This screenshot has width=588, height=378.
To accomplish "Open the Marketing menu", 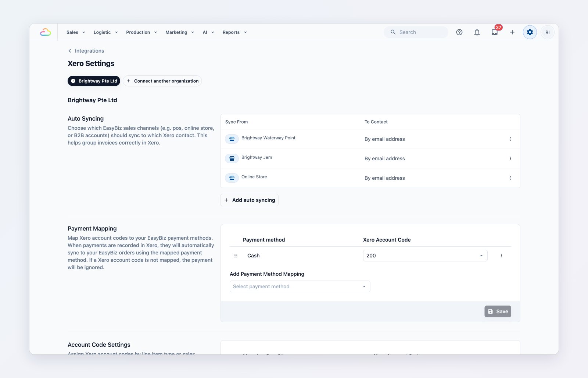I will click(x=180, y=32).
